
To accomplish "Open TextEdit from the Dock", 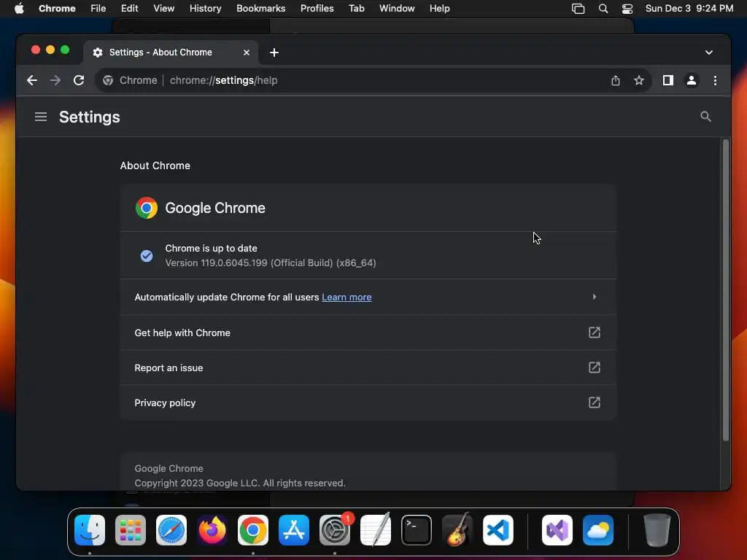I will [x=376, y=530].
